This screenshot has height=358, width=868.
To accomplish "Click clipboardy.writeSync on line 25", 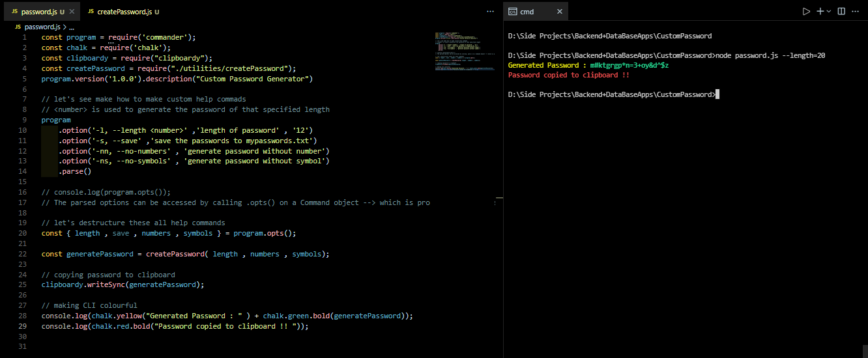I will coord(83,284).
